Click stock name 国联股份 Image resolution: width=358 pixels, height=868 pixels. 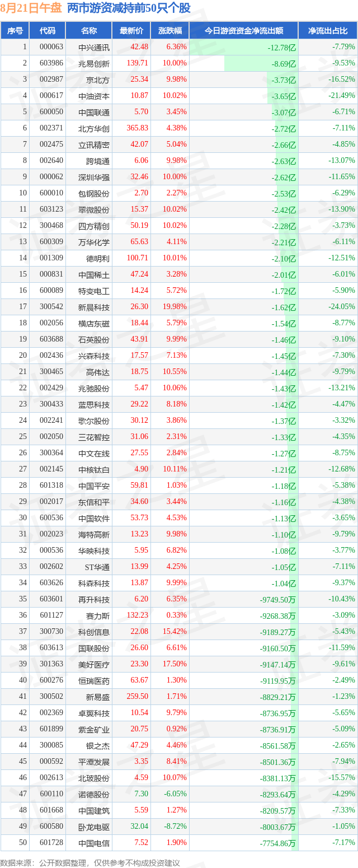(94, 648)
